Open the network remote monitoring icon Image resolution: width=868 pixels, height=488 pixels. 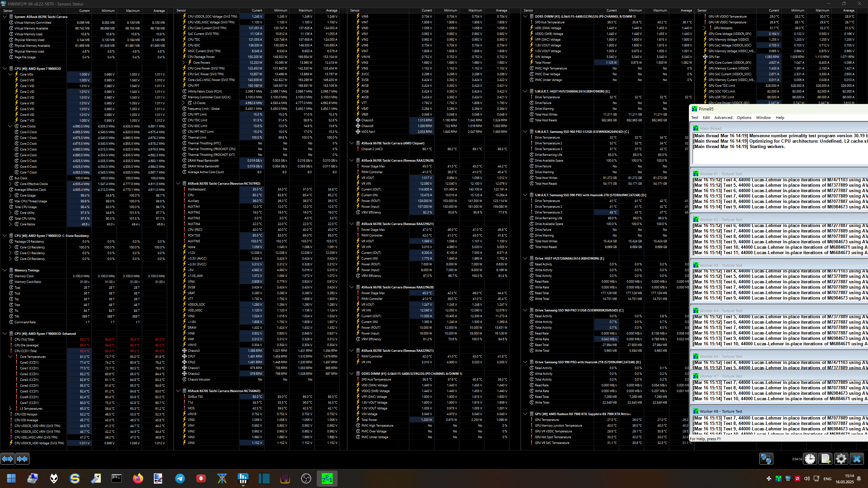pyautogui.click(x=766, y=459)
